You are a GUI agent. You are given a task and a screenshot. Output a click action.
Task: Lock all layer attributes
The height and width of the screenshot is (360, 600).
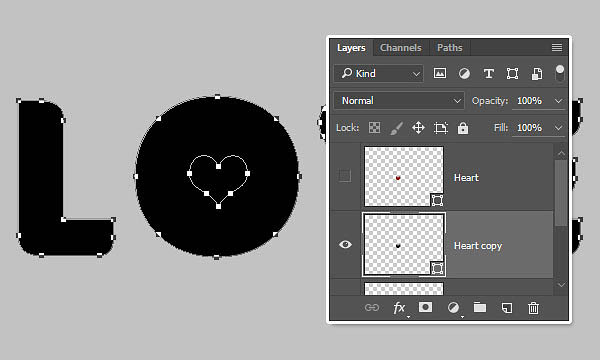click(463, 128)
